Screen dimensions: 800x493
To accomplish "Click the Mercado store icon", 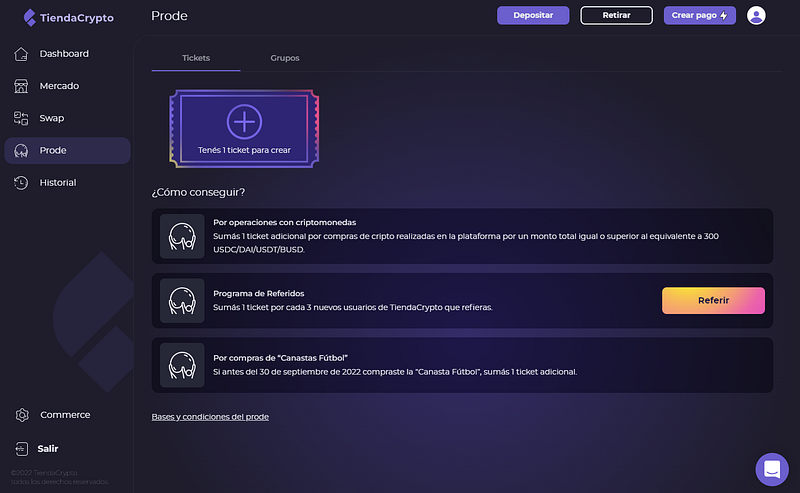I will pos(21,86).
